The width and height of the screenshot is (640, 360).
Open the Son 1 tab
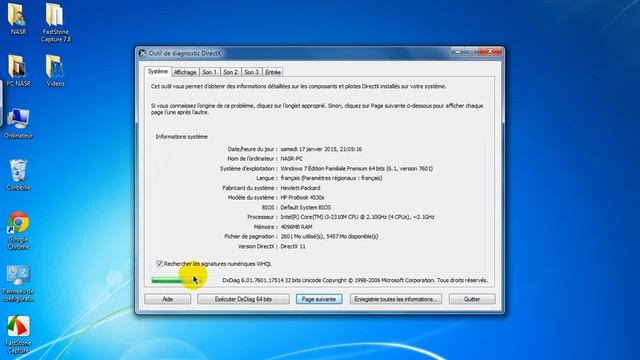tap(209, 72)
